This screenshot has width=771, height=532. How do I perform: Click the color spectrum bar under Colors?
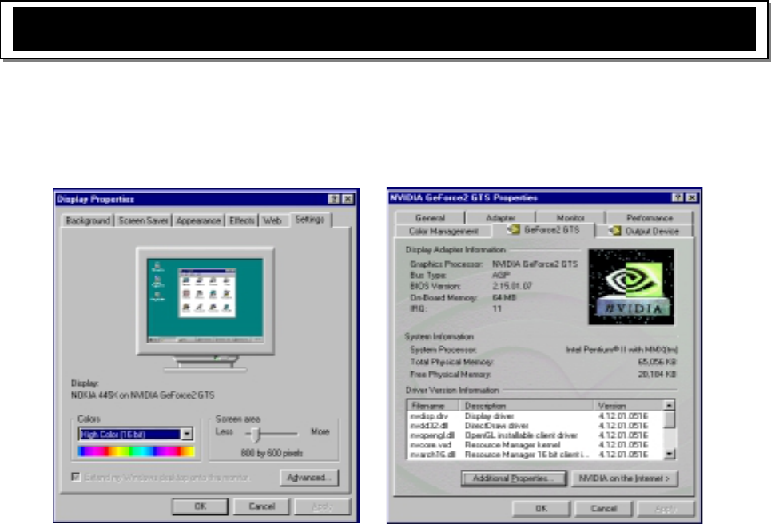coord(136,451)
